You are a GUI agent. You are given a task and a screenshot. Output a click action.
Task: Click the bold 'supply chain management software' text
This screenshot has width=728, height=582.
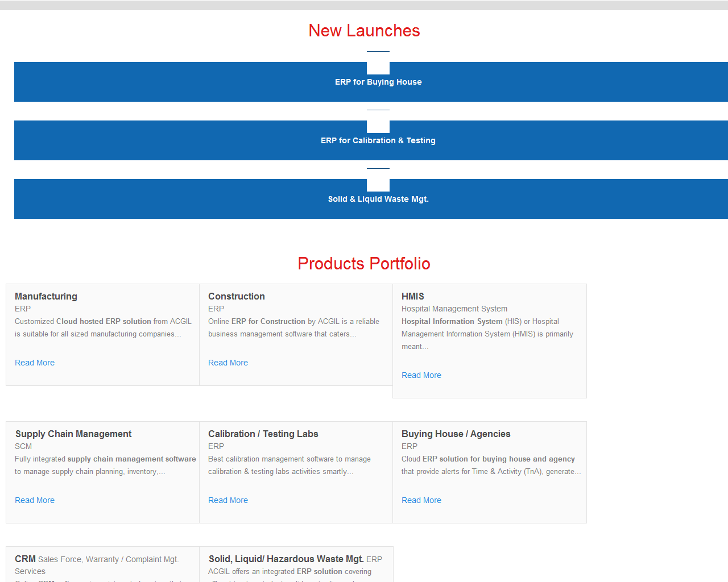[x=131, y=459]
